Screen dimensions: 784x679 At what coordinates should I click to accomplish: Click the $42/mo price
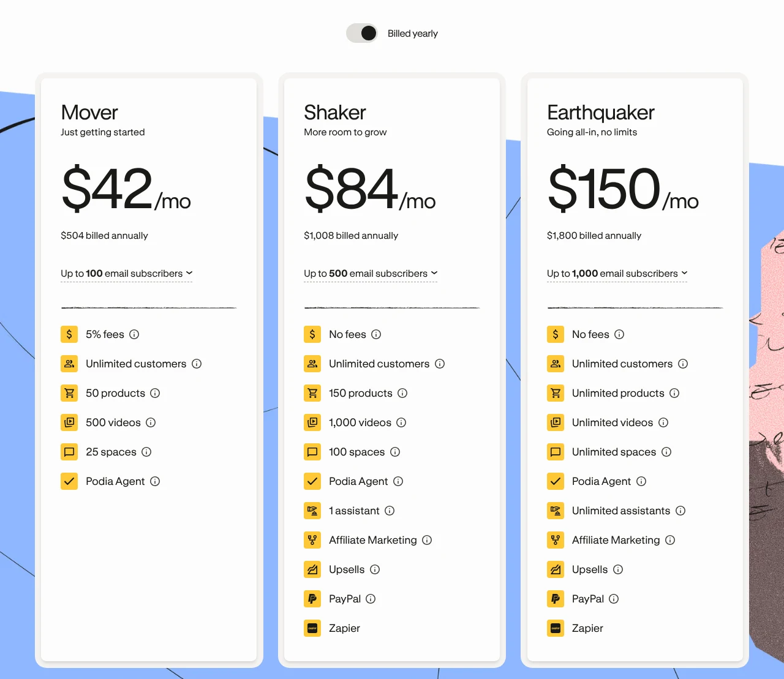pos(126,189)
